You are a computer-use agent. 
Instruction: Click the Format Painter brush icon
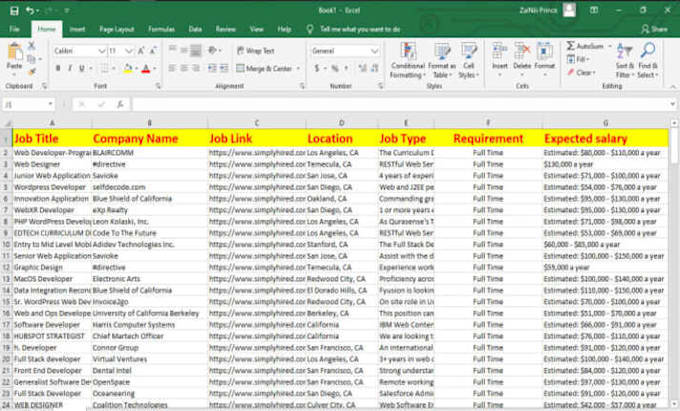pos(31,71)
